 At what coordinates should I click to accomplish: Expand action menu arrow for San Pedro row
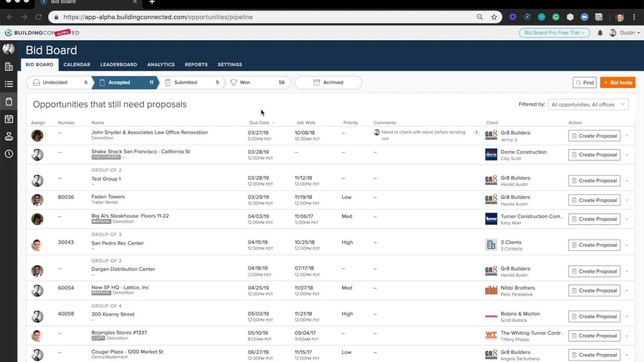pos(627,245)
